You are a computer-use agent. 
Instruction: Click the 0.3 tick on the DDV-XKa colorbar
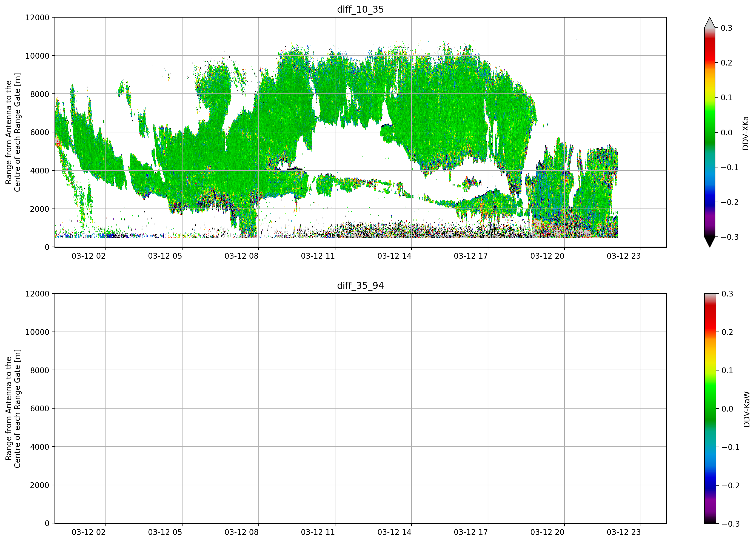click(x=727, y=28)
